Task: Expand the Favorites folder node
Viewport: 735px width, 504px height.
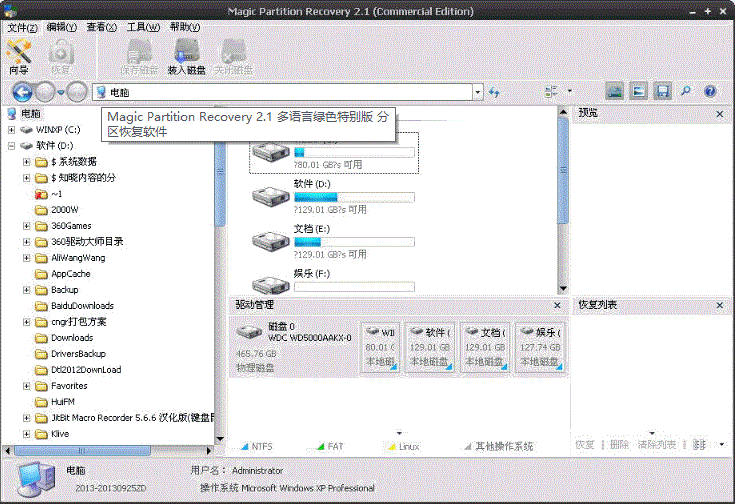Action: [x=27, y=386]
